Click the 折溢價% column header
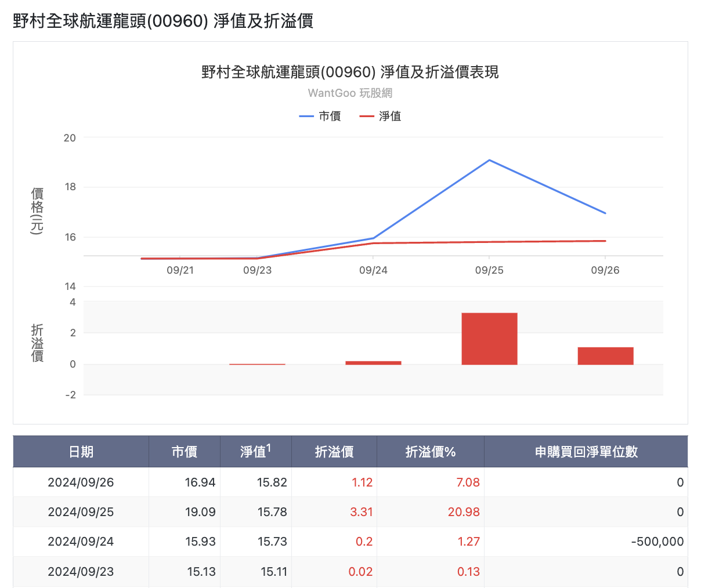 coord(431,452)
